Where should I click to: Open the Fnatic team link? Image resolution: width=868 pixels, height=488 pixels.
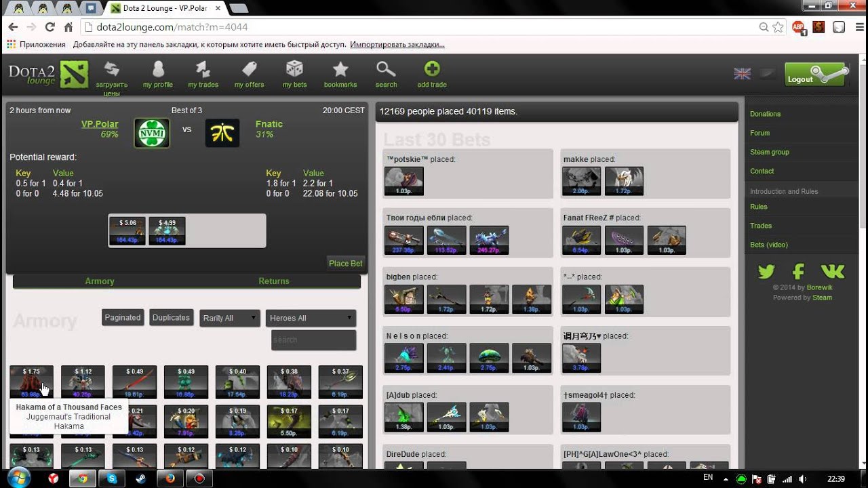tap(269, 124)
